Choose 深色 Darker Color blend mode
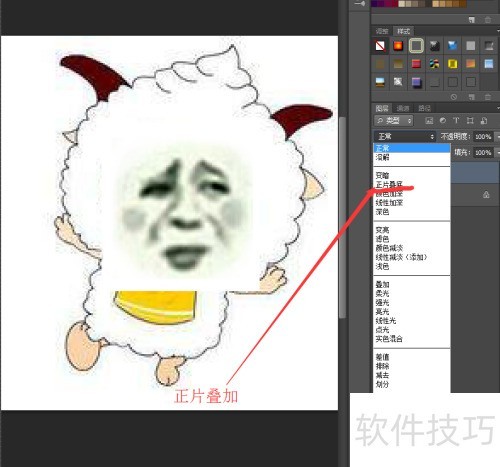The height and width of the screenshot is (467, 500). [x=382, y=212]
